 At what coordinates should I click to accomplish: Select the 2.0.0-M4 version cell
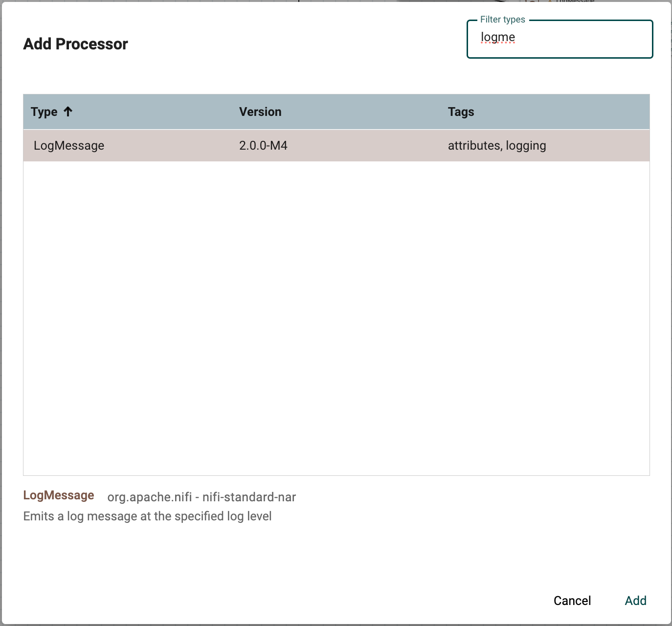point(263,146)
